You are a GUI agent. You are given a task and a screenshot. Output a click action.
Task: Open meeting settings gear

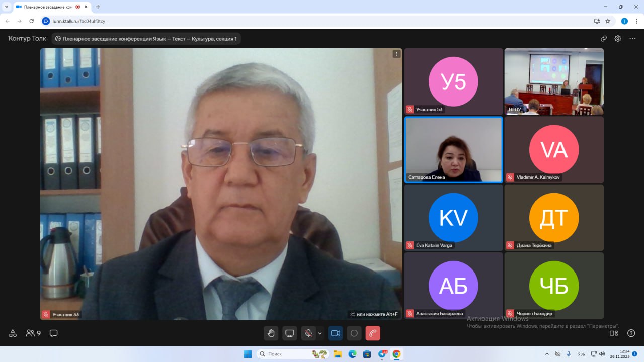618,39
